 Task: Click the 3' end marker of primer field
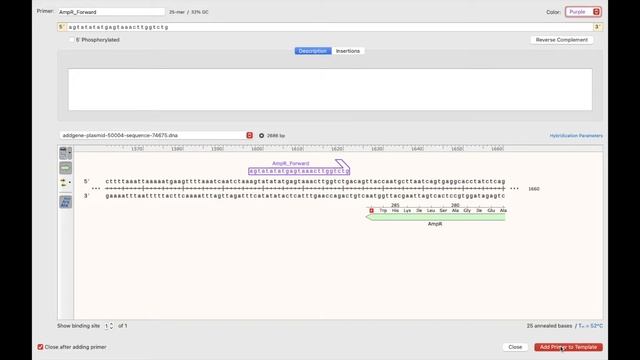tap(597, 27)
